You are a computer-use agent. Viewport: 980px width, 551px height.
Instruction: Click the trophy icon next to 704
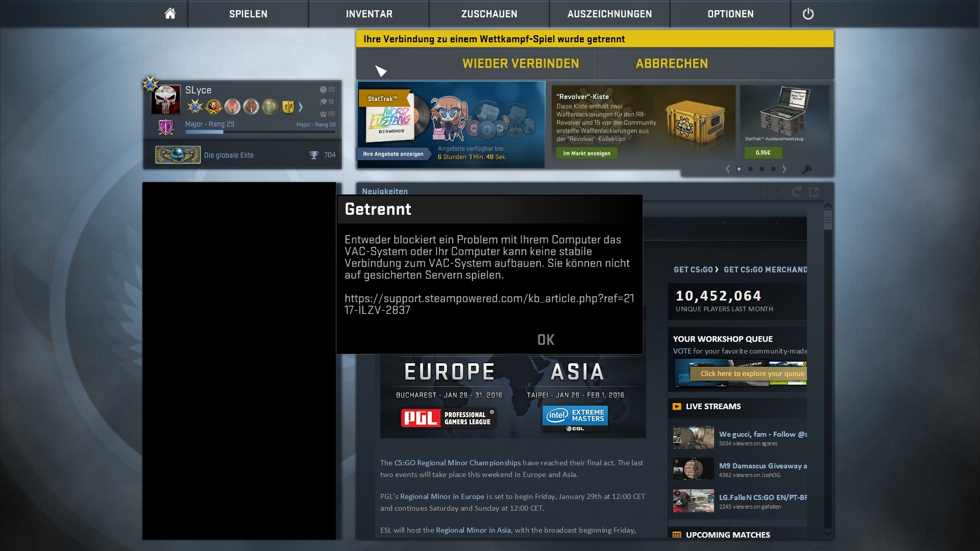coord(314,155)
